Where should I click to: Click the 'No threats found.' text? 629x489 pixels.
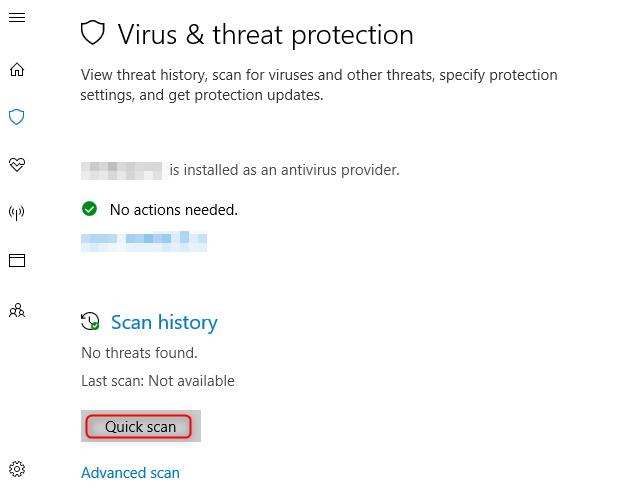point(139,352)
